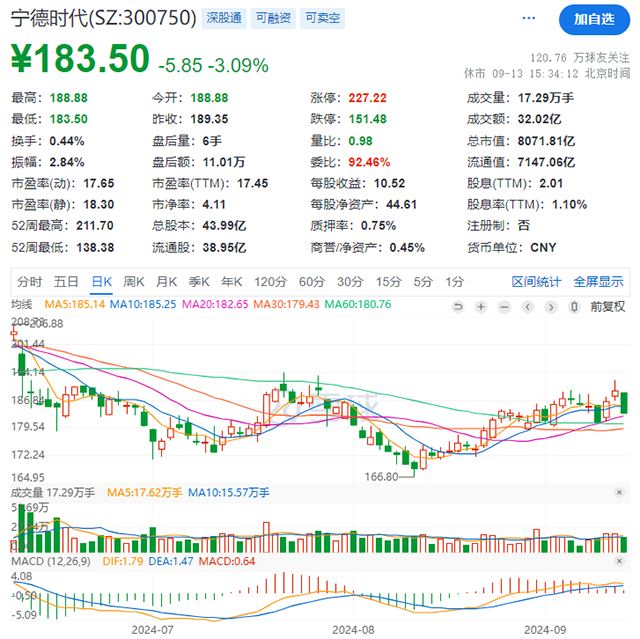This screenshot has height=639, width=640.
Task: Select the 周K weekly chart tab
Action: tap(133, 282)
